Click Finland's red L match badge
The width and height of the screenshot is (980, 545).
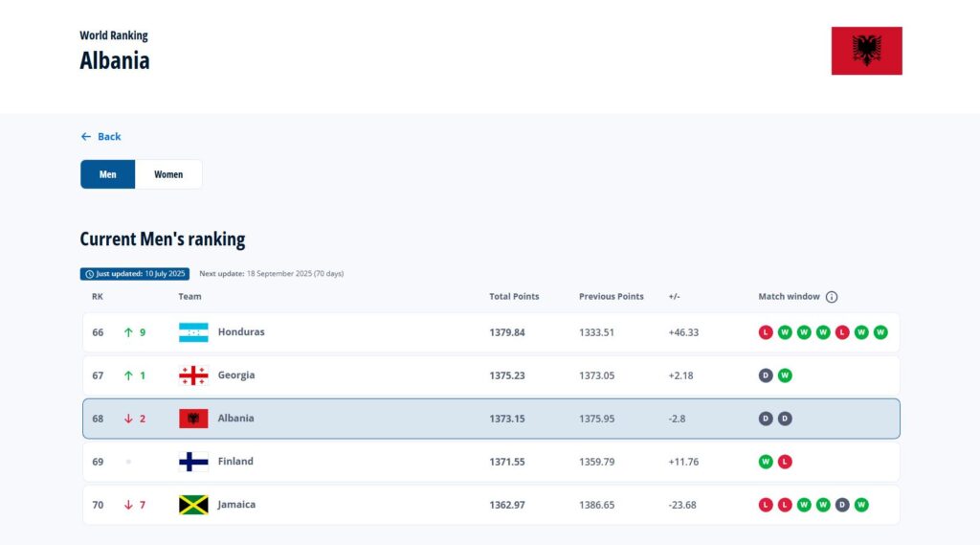click(x=785, y=462)
